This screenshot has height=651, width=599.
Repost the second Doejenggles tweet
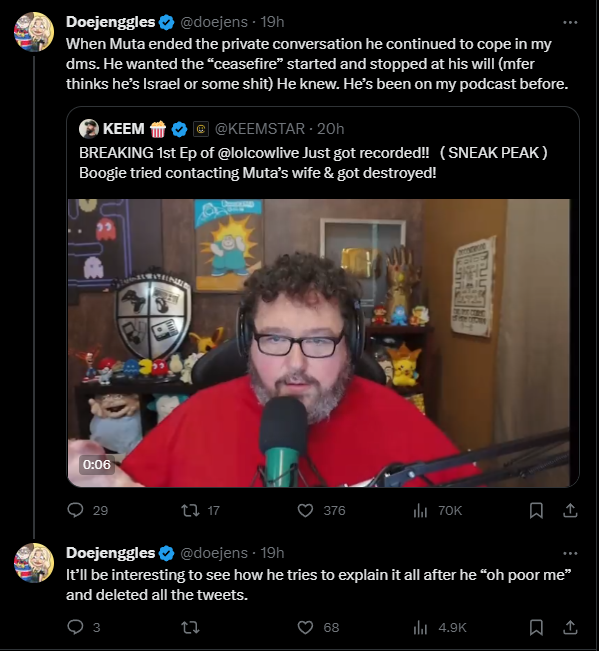191,627
